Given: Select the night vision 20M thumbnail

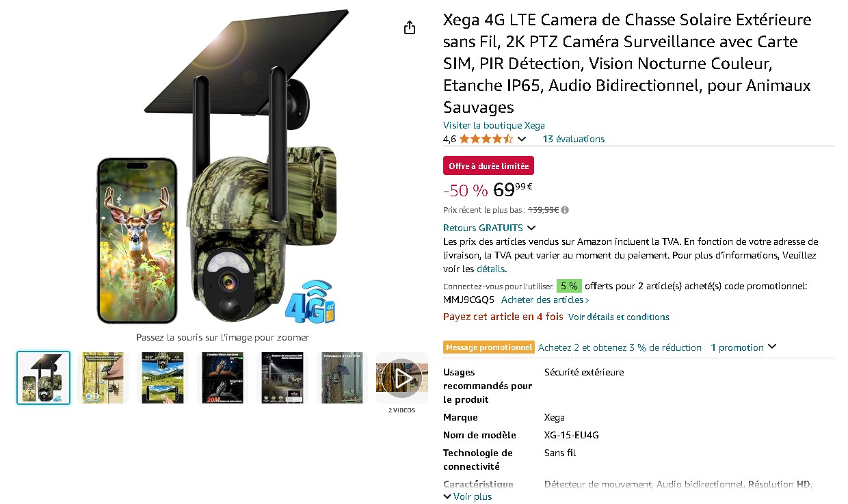Looking at the screenshot, I should 222,377.
